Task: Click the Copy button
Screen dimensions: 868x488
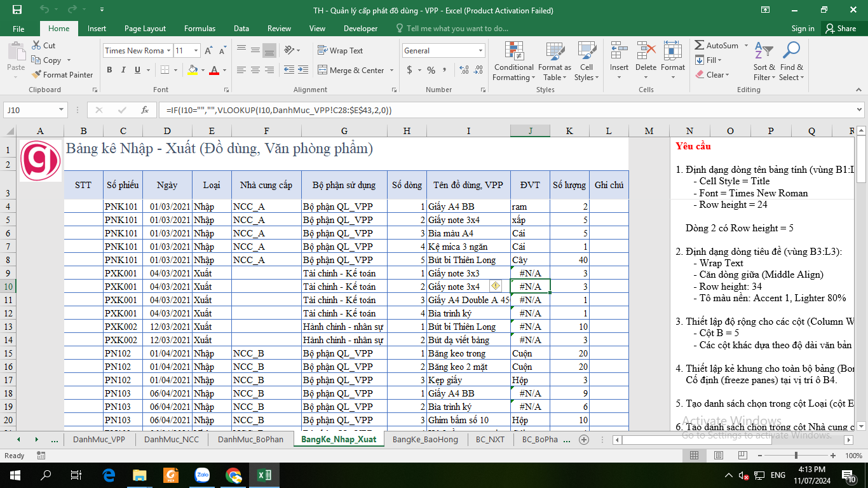Action: coord(47,60)
